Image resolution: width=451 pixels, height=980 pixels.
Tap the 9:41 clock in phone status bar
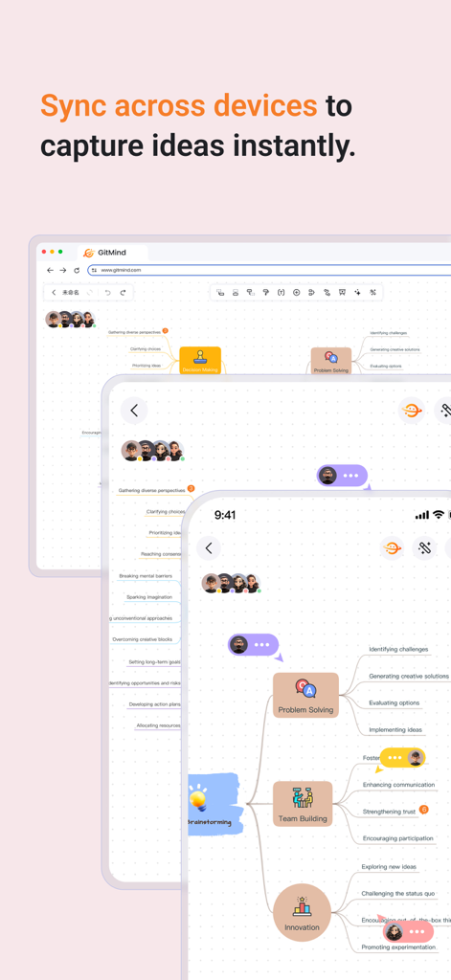coord(225,515)
